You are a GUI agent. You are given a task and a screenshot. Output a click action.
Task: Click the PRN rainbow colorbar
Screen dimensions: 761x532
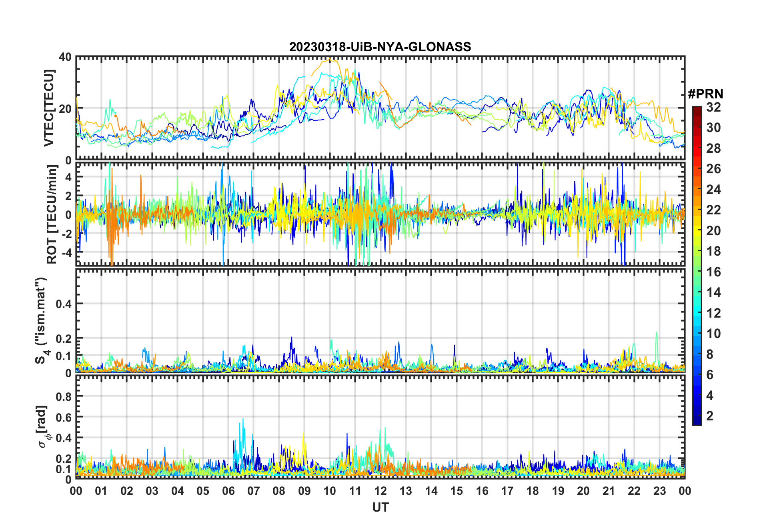[697, 266]
